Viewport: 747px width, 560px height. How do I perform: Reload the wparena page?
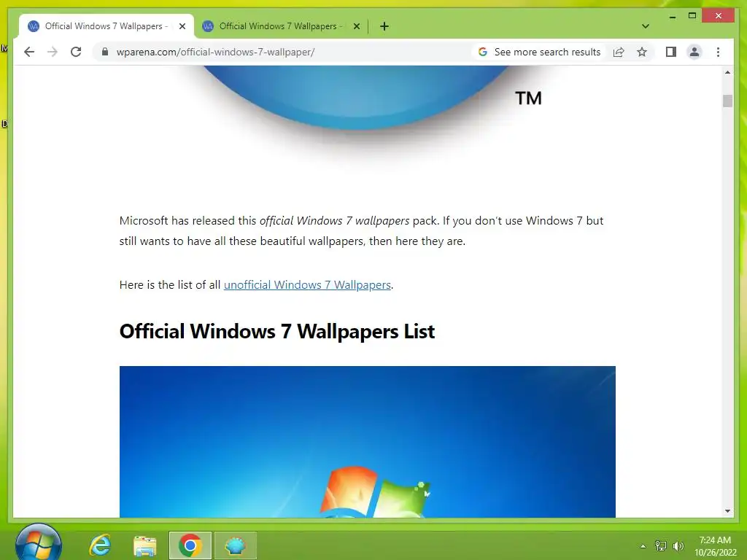point(76,52)
